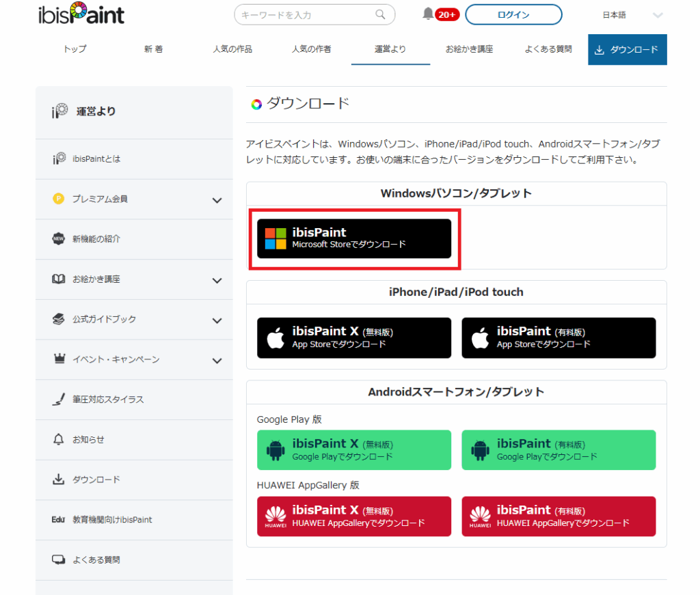Viewport: 700px width, 595px height.
Task: Click the stacked books icon for 公式ガイドブック
Action: pyautogui.click(x=59, y=319)
